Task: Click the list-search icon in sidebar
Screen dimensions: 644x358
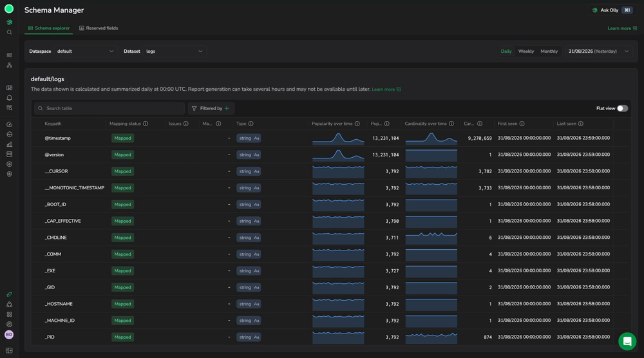Action: tap(9, 108)
